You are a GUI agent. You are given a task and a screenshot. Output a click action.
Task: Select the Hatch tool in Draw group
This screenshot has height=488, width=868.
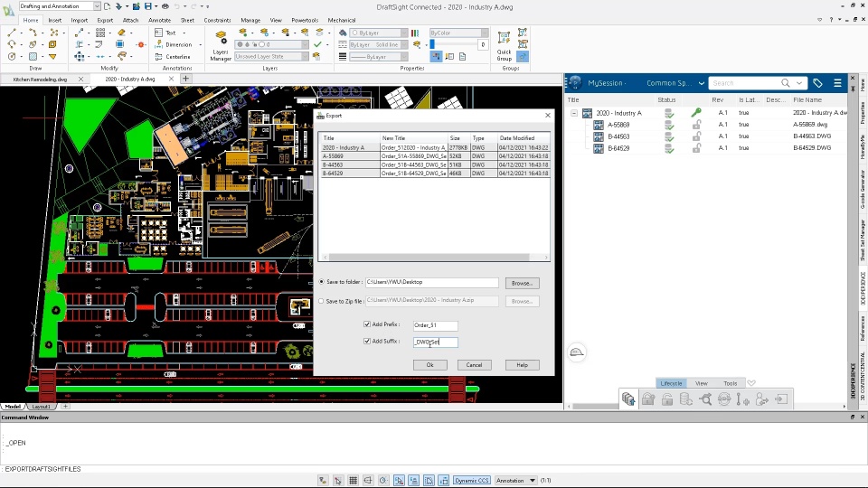[x=33, y=56]
